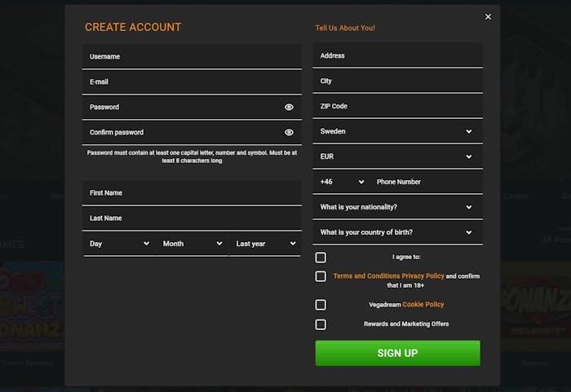Click the password requirements hint text
Image resolution: width=571 pixels, height=392 pixels.
pyautogui.click(x=192, y=156)
